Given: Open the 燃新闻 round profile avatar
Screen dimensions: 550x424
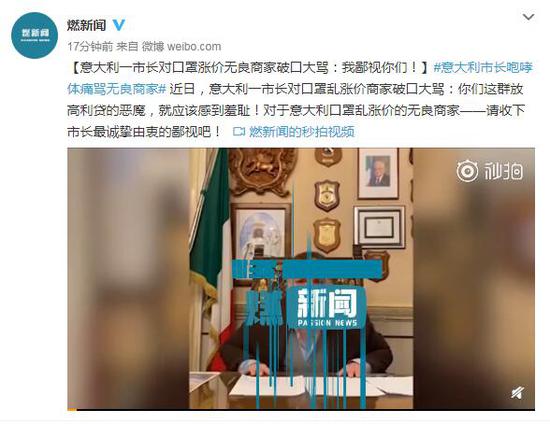Looking at the screenshot, I should 34,35.
